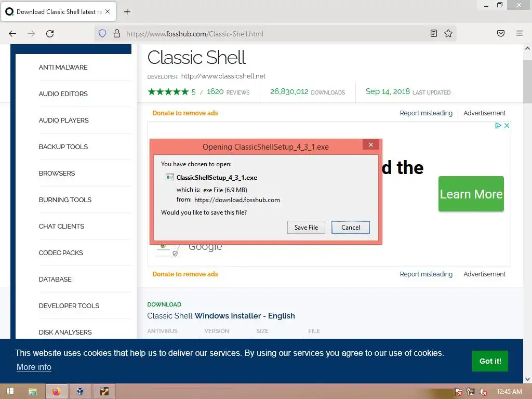Click Classic Shell Windows Installer - English link
Viewport: 532px width, 399px height.
tap(221, 316)
